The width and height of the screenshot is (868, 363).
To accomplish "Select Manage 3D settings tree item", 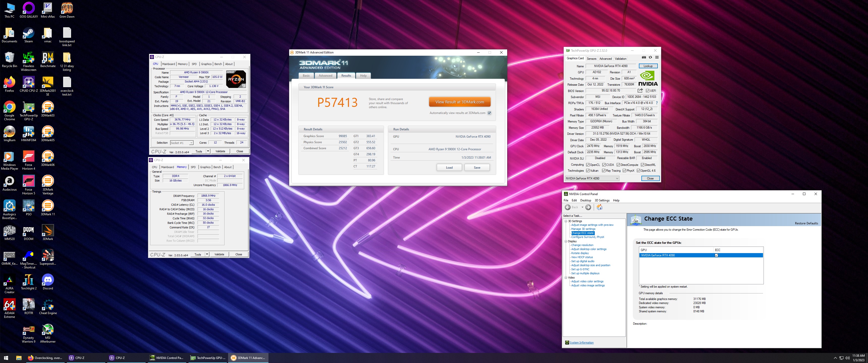I will (583, 229).
